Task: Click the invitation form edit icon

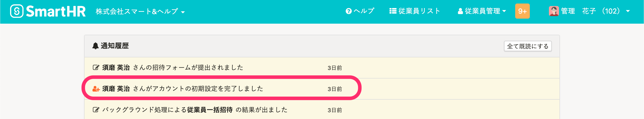Action: (x=96, y=67)
